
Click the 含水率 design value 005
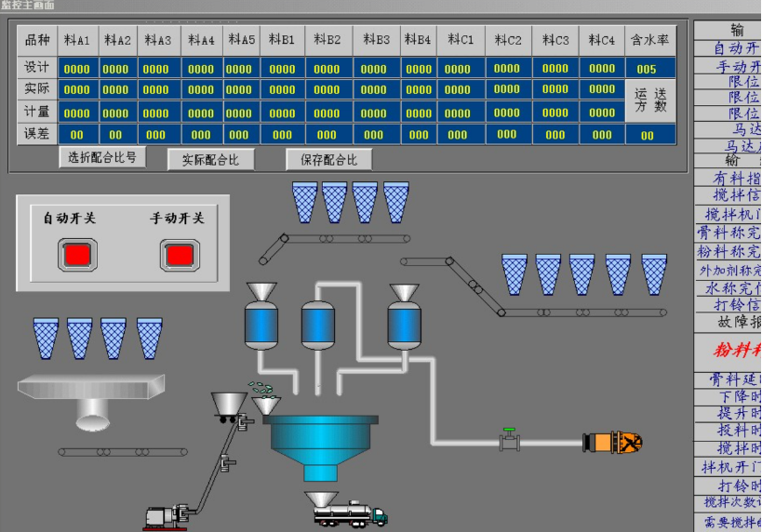[x=647, y=69]
